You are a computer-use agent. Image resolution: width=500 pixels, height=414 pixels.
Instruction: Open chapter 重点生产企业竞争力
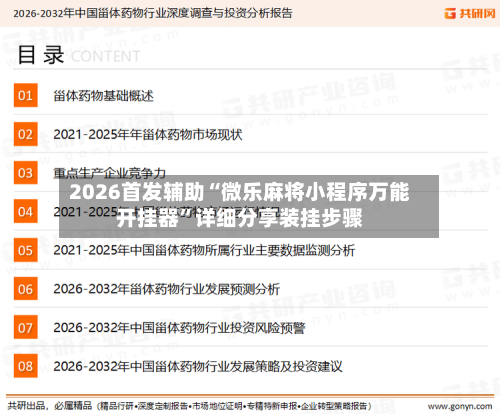coord(110,173)
